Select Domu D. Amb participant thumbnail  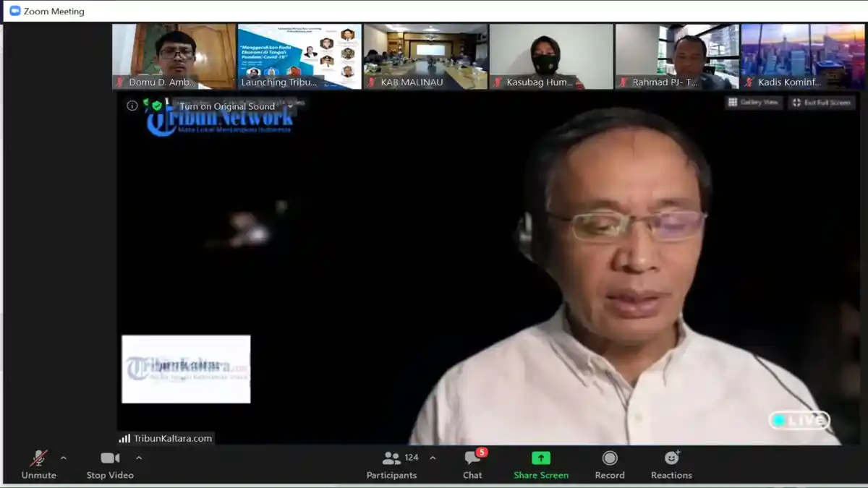click(174, 56)
